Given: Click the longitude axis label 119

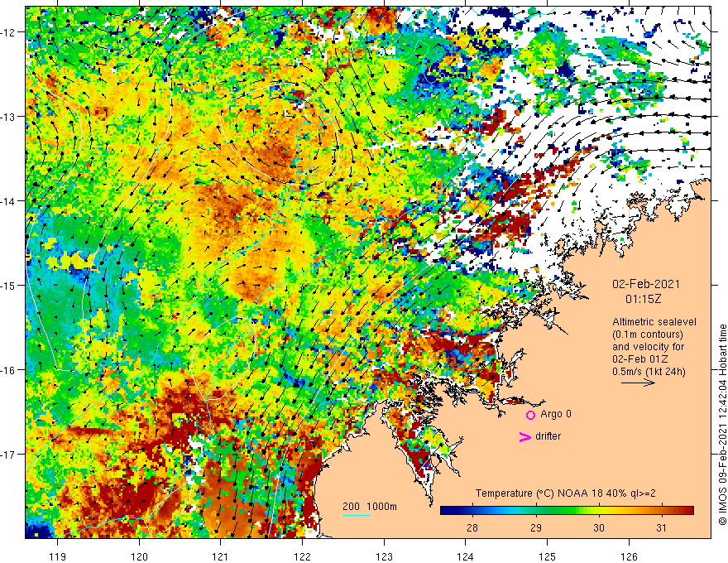Looking at the screenshot, I should [58, 556].
